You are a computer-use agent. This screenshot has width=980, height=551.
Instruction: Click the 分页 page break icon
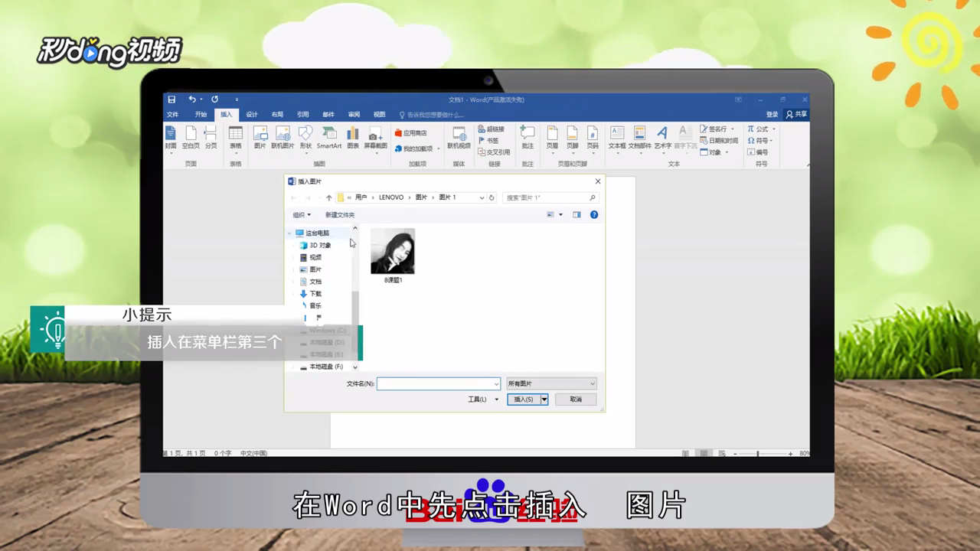[211, 138]
